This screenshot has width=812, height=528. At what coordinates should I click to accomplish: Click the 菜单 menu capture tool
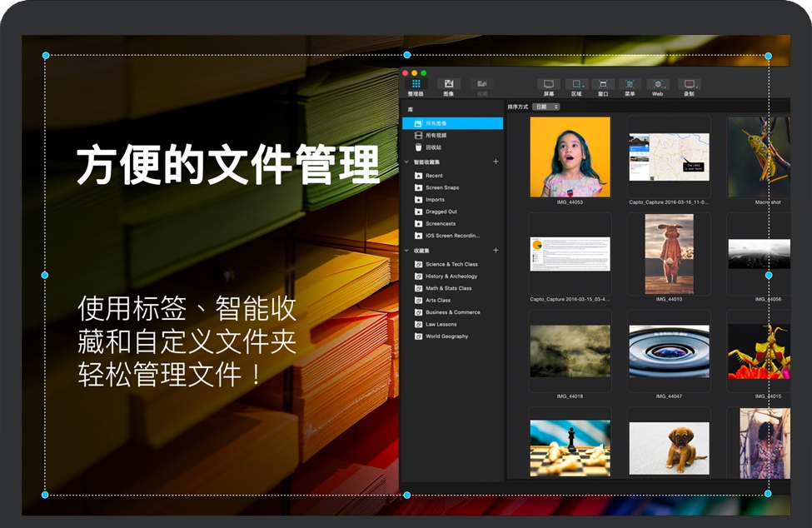(630, 85)
